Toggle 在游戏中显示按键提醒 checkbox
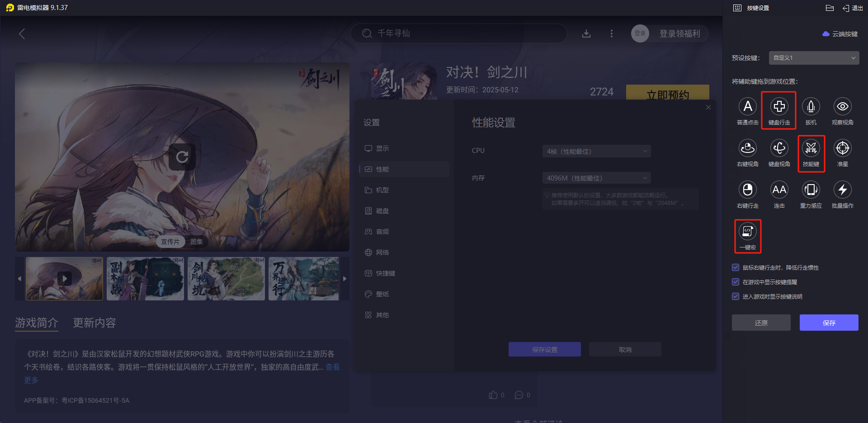The height and width of the screenshot is (423, 868). [x=736, y=282]
